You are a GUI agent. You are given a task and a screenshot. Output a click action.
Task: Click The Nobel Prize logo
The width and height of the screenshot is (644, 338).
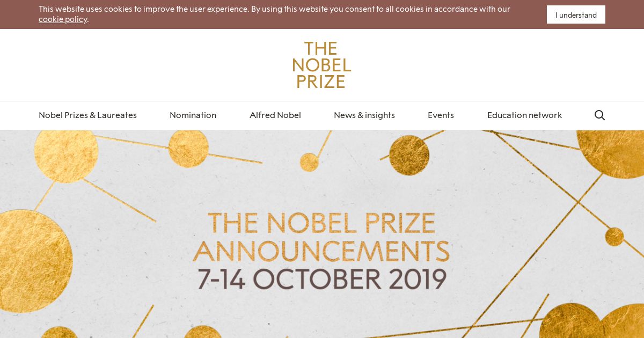(x=321, y=65)
